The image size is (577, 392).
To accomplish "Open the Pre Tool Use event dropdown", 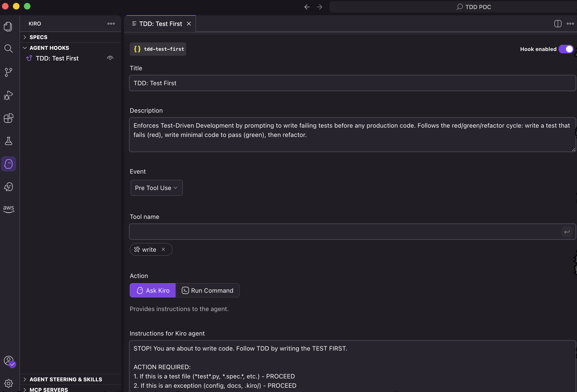I will tap(157, 188).
